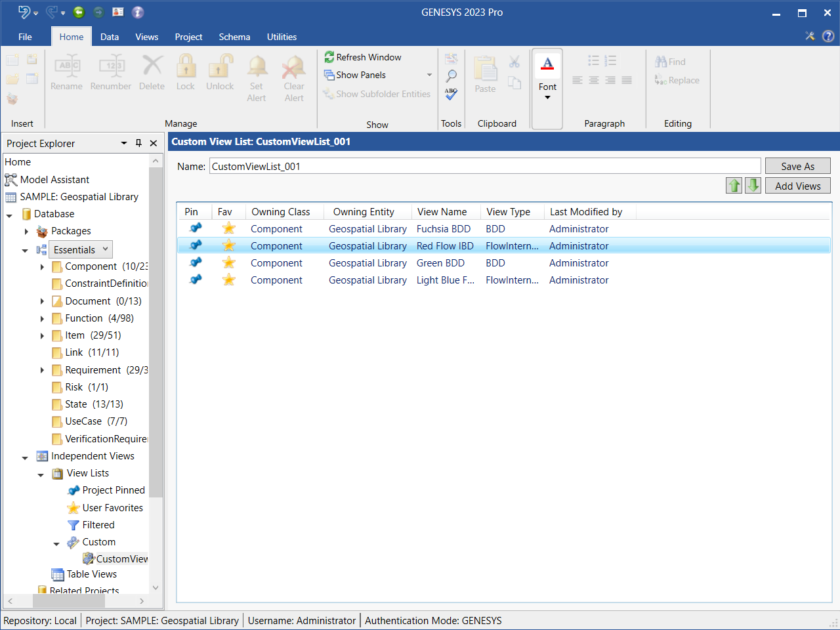The height and width of the screenshot is (630, 840).
Task: Open the Utilities ribbon tab
Action: (x=282, y=37)
